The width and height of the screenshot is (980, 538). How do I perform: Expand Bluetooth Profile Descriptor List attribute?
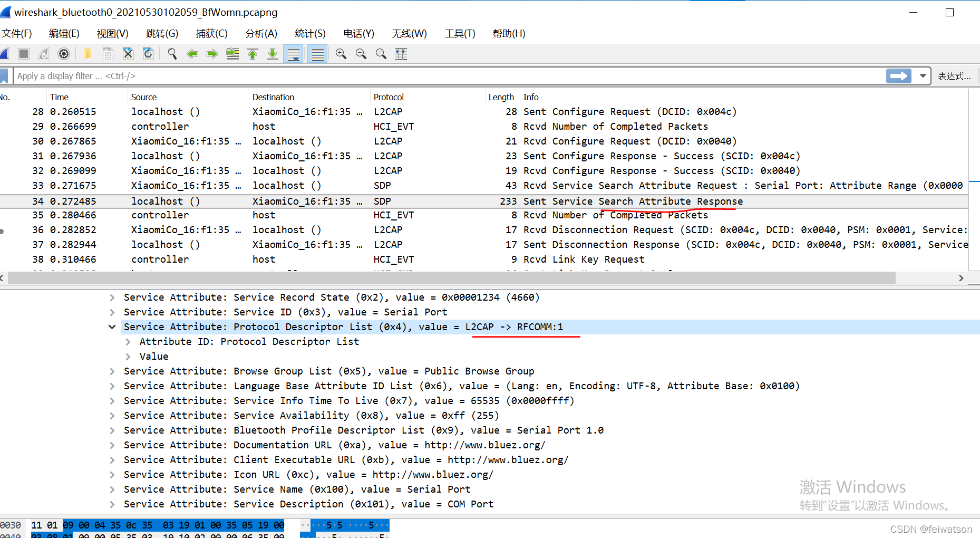[112, 430]
